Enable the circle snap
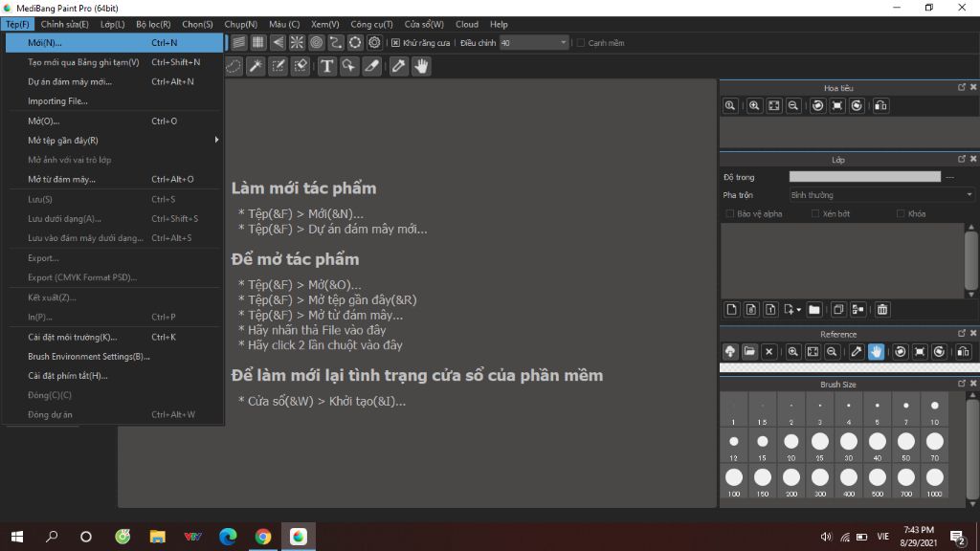The height and width of the screenshot is (551, 980). [x=316, y=42]
